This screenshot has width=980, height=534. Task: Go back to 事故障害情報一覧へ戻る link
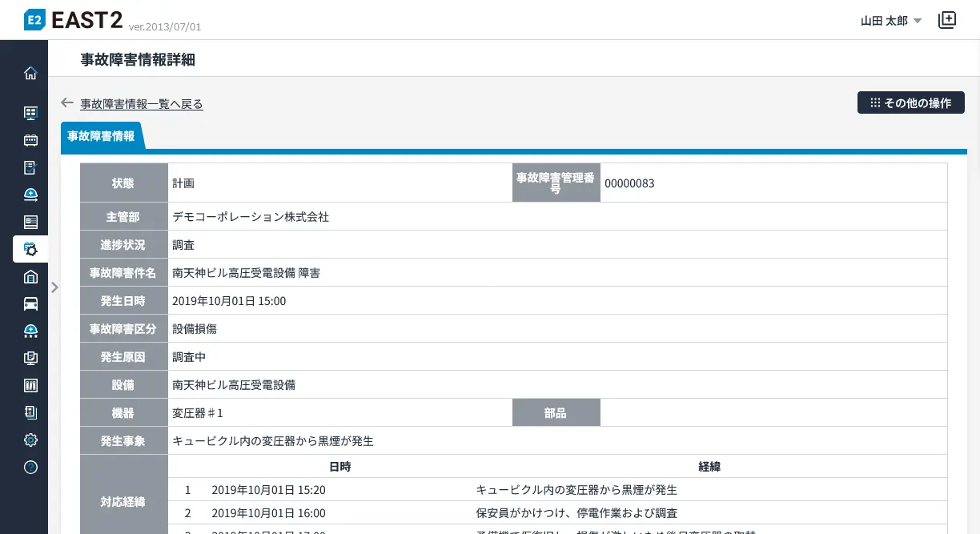(142, 104)
